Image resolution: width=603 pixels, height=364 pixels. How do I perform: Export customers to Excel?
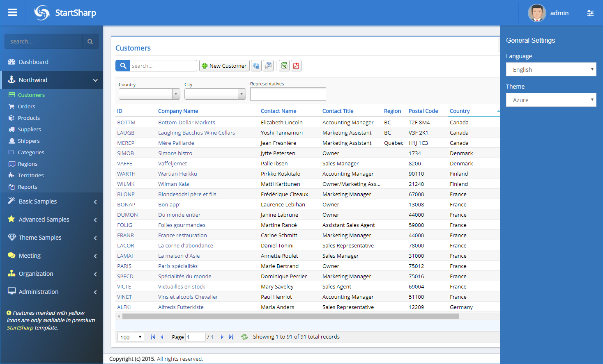coord(284,66)
